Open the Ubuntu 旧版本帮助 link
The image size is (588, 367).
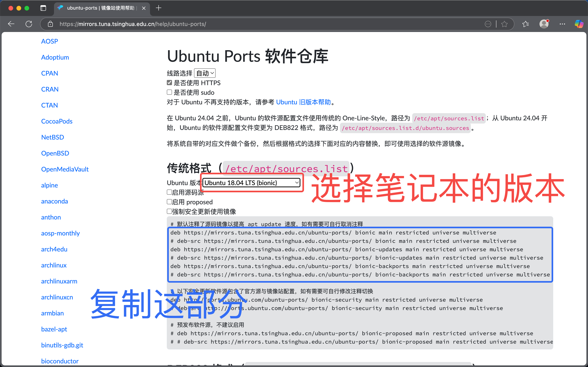[x=303, y=102]
